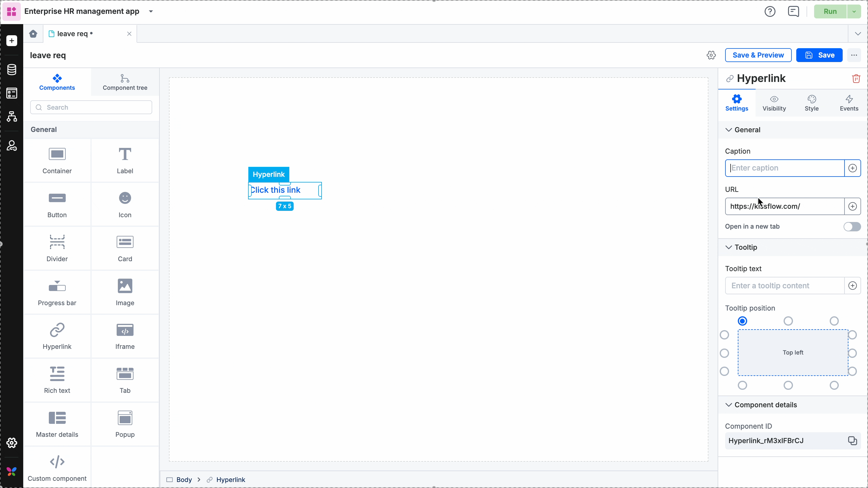Screen dimensions: 868x488
Task: Add the Progress bar component
Action: (57, 293)
